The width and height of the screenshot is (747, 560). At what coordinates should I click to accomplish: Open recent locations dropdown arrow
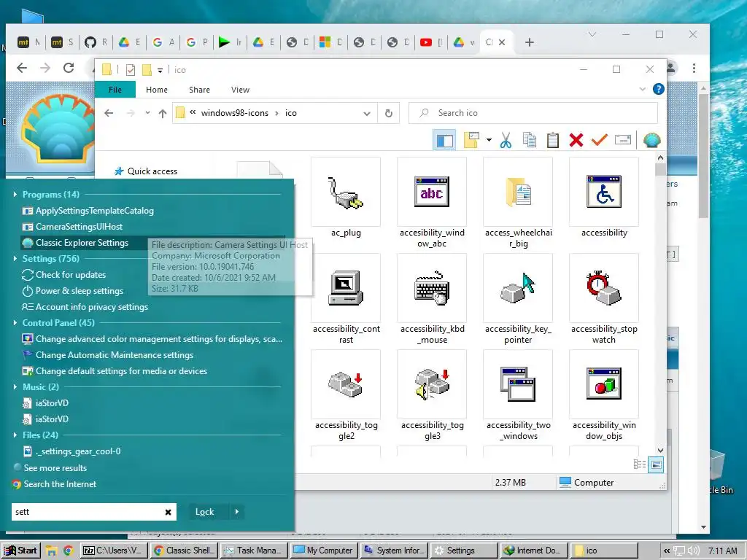click(147, 113)
